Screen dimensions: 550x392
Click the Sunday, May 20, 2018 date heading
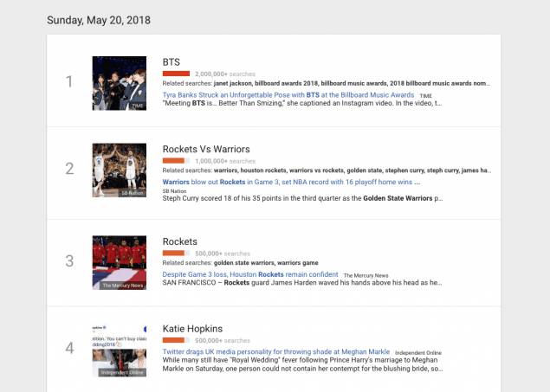pos(99,20)
